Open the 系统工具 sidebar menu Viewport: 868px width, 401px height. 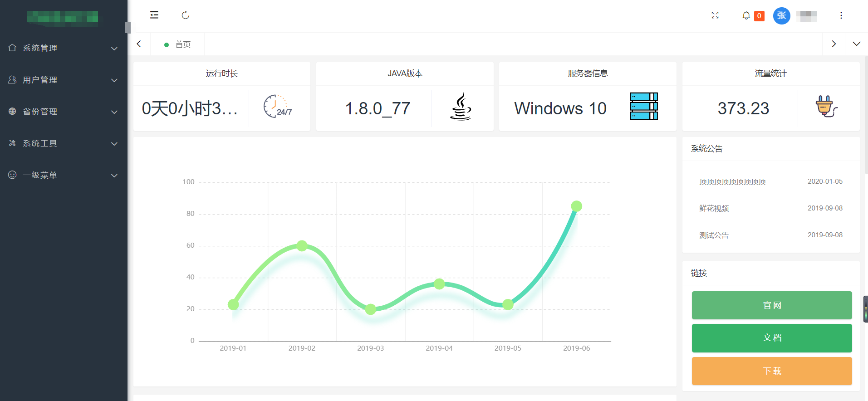click(64, 143)
